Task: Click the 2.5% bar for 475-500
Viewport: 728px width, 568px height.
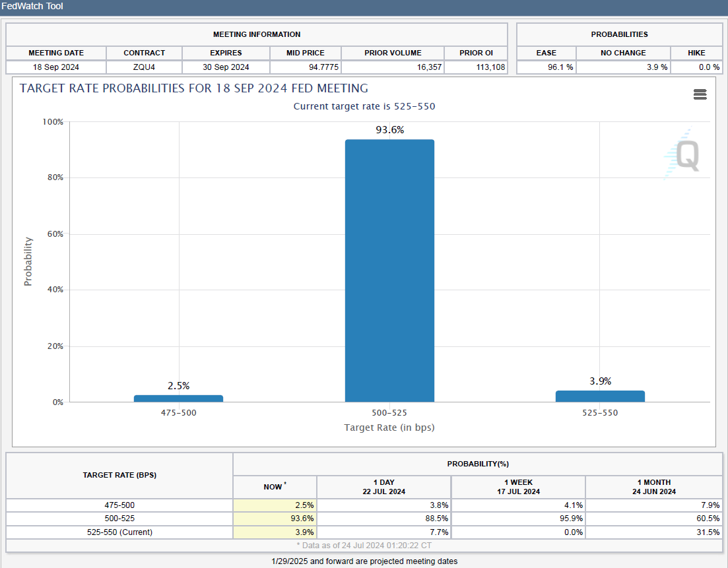Action: point(178,398)
